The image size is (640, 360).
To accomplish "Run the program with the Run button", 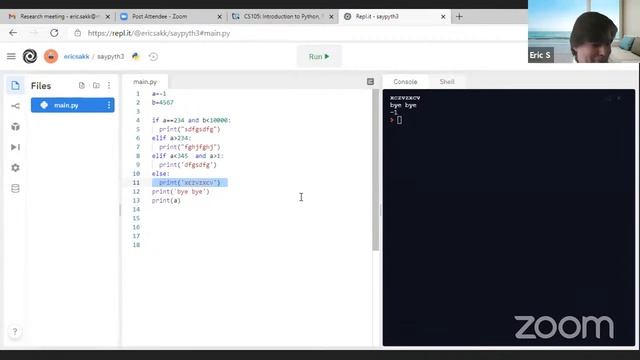I will tap(319, 56).
